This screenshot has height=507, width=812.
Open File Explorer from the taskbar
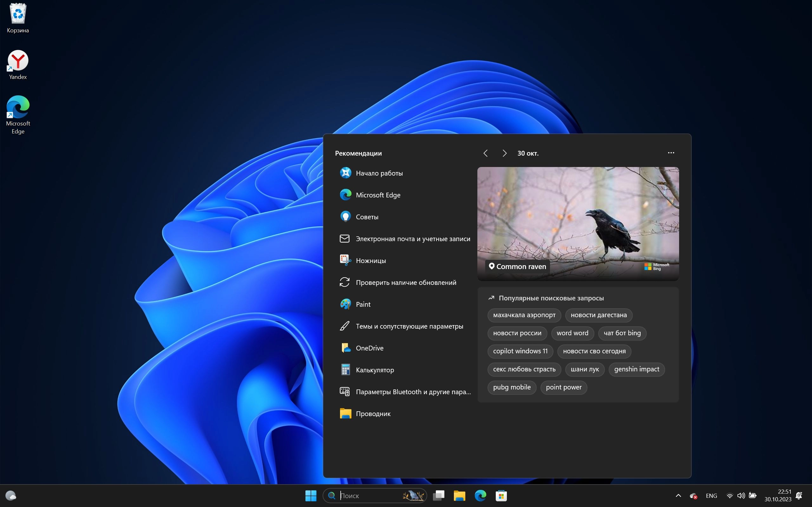[x=459, y=495]
